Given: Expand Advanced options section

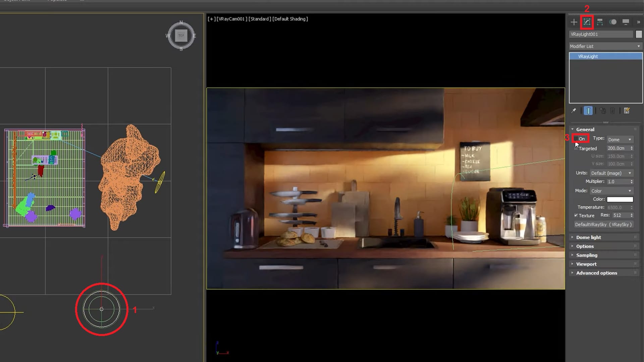Looking at the screenshot, I should click(x=597, y=273).
